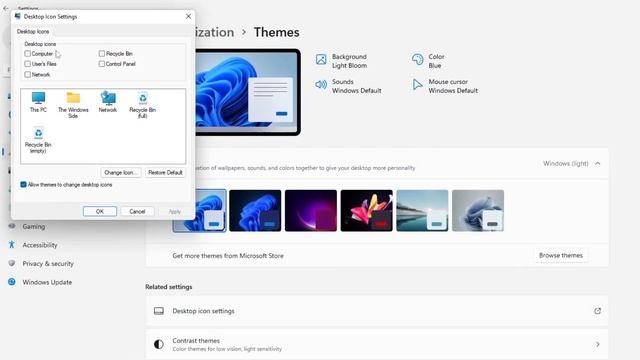640x360 pixels.
Task: Select the Sunrise lake theme thumbnail
Action: tap(422, 211)
